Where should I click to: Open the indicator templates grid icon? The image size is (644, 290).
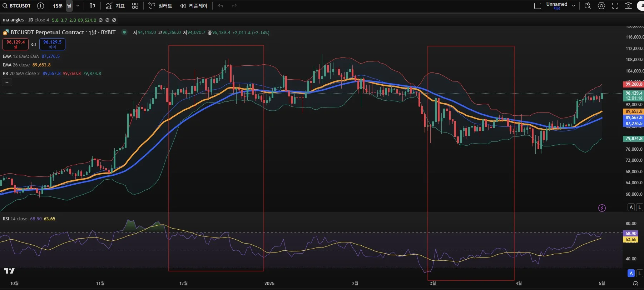point(135,6)
